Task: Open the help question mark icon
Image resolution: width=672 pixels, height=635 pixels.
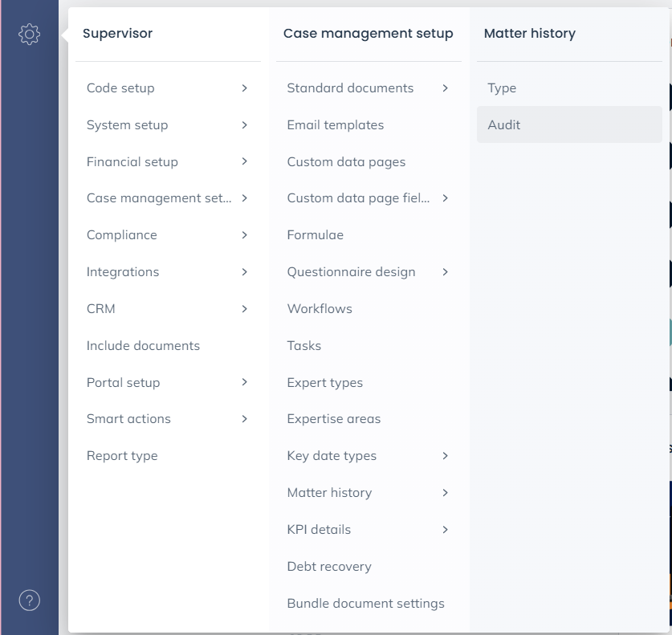Action: click(x=29, y=600)
